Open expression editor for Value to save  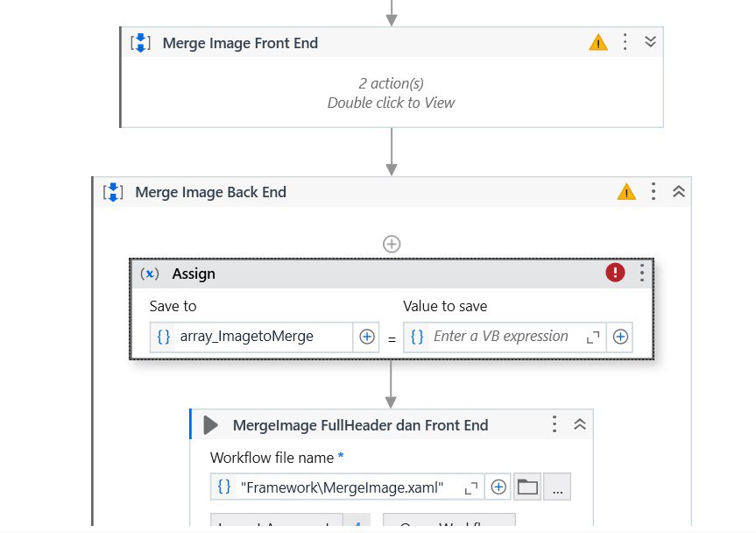[593, 338]
